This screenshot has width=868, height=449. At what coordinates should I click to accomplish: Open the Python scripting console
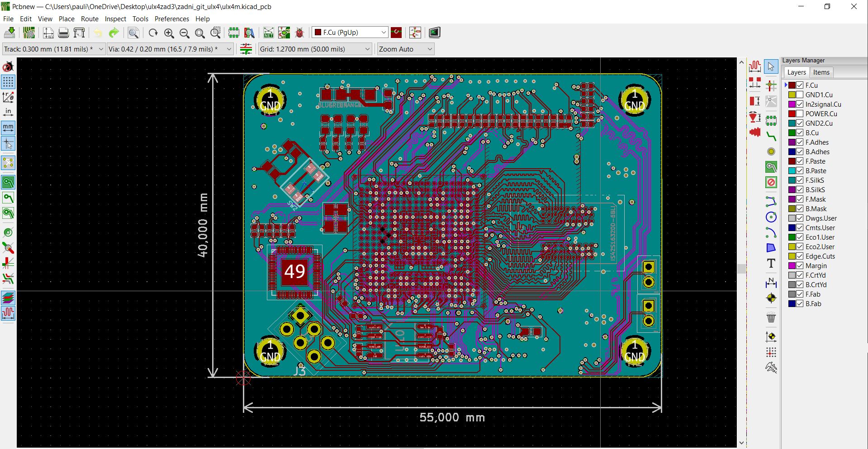[434, 33]
